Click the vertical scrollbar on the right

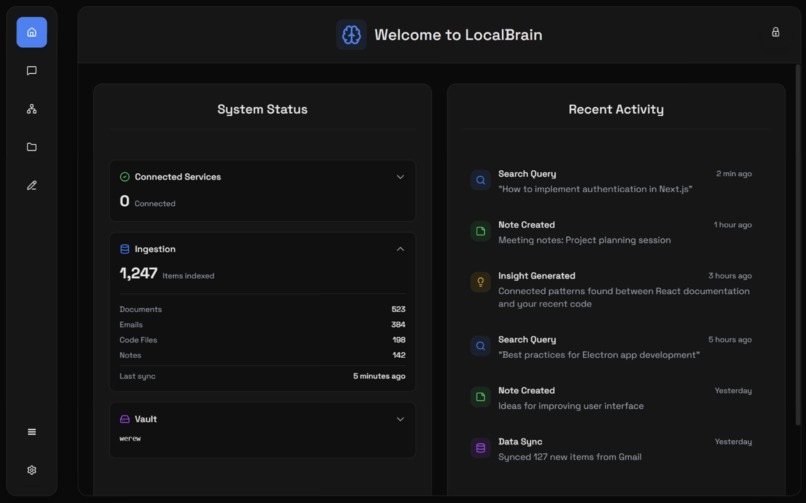798,244
